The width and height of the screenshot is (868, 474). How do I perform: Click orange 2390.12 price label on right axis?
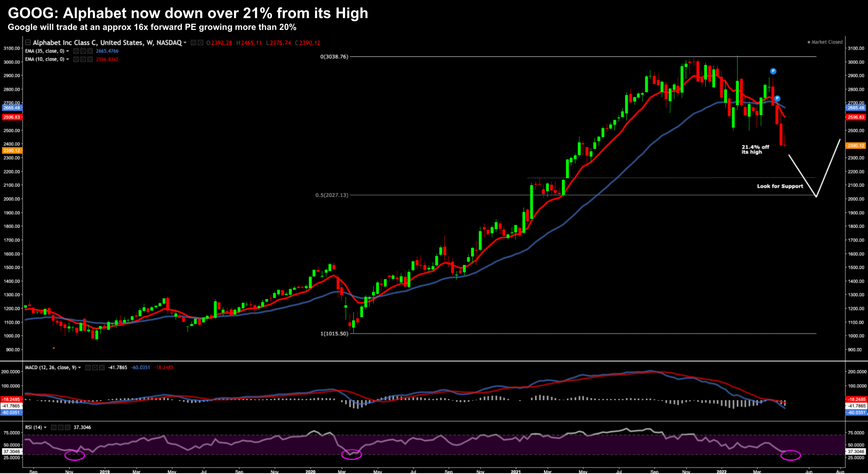(x=856, y=146)
